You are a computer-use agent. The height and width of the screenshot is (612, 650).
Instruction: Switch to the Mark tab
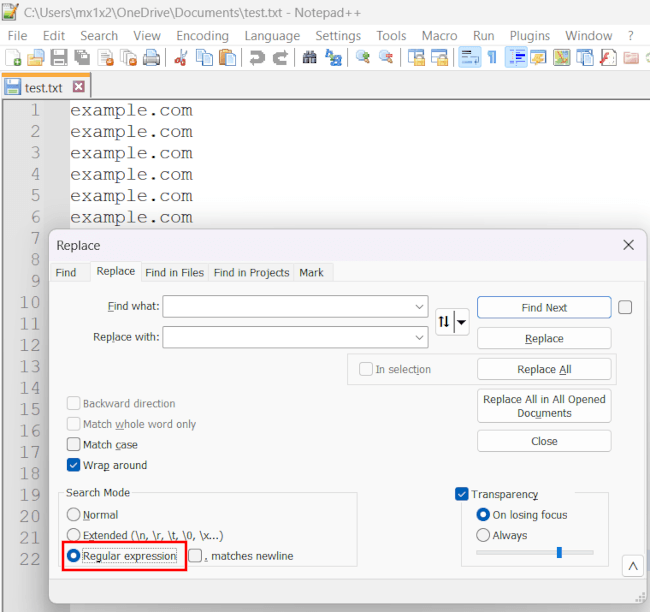pyautogui.click(x=311, y=272)
